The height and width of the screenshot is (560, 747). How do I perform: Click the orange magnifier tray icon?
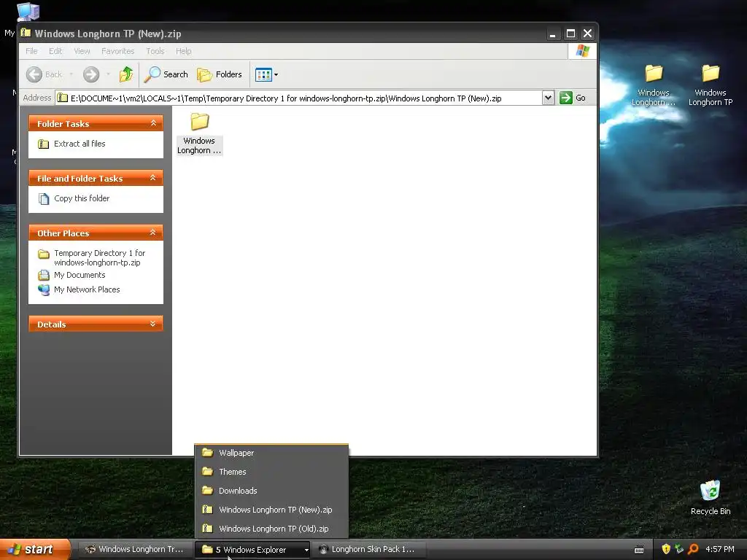[x=693, y=549]
